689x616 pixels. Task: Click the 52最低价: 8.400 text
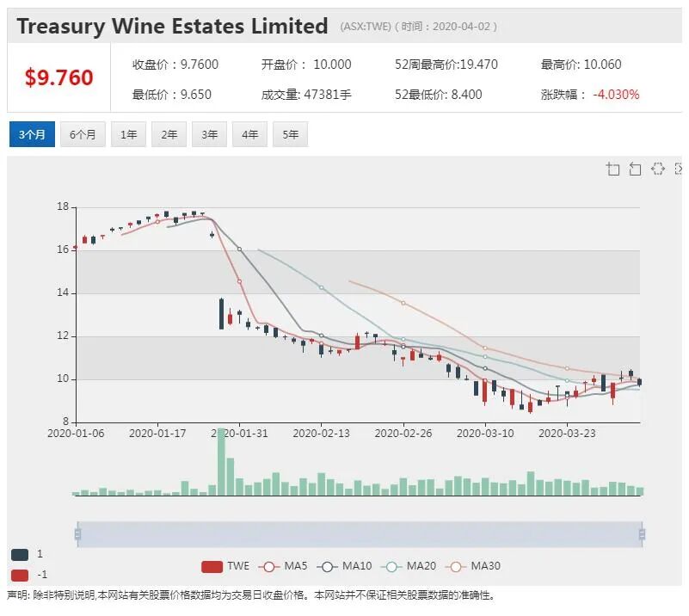[438, 95]
